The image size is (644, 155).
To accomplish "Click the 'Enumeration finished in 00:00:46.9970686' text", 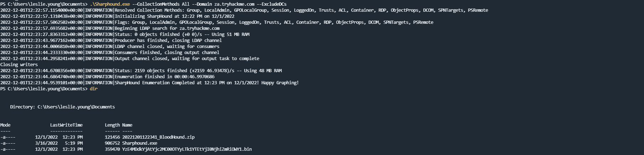I will (x=165, y=76).
